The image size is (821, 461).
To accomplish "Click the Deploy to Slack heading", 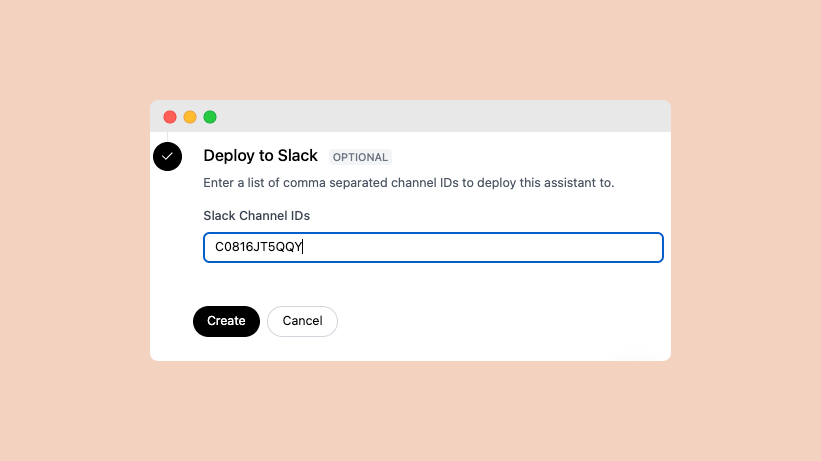I will tap(260, 156).
